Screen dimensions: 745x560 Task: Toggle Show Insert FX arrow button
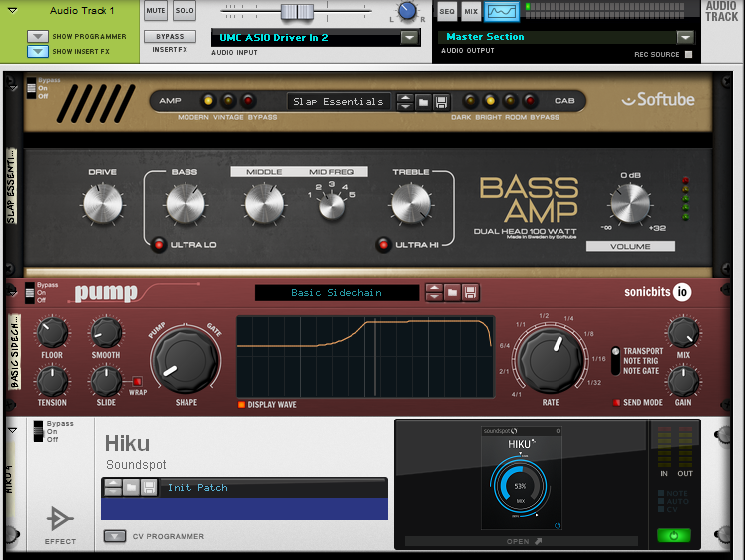pyautogui.click(x=38, y=51)
